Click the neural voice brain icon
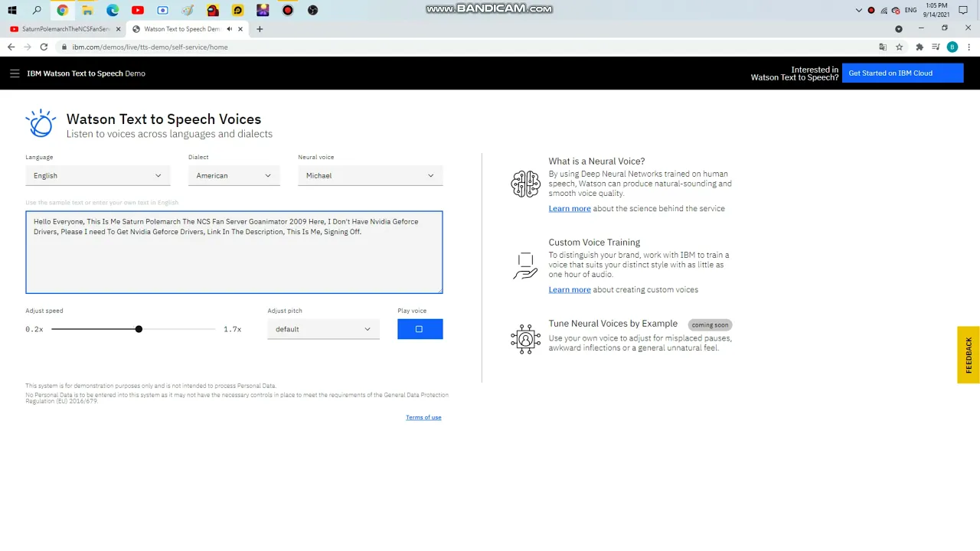This screenshot has width=980, height=551. (526, 184)
